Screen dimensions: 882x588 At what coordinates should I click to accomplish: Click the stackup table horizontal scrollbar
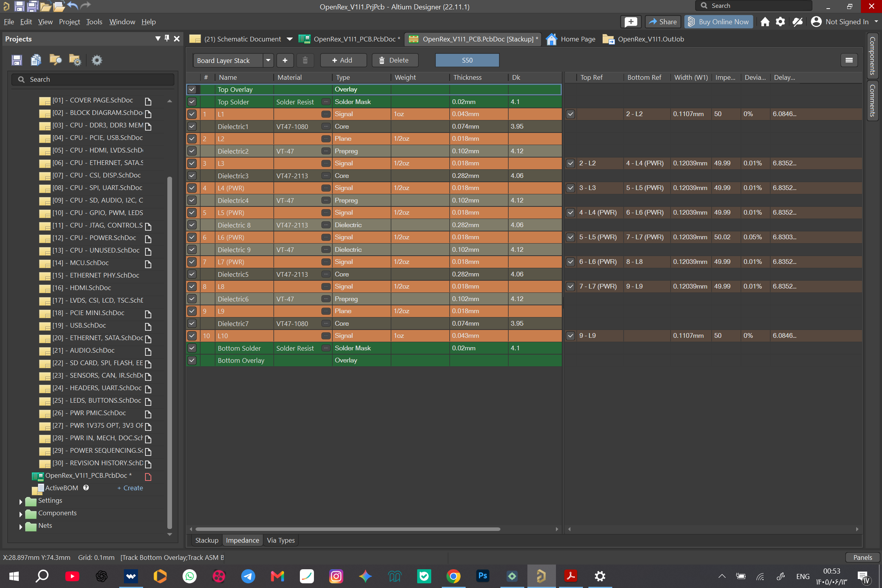348,529
